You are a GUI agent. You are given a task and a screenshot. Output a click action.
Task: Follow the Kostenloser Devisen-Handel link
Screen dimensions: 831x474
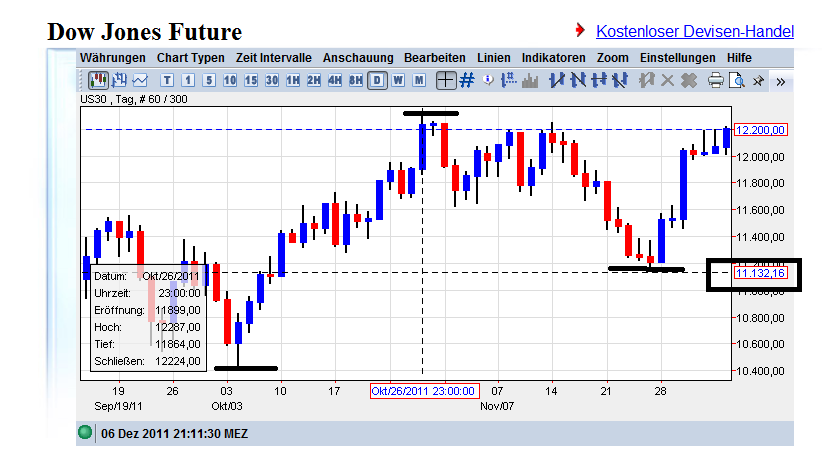click(x=695, y=31)
